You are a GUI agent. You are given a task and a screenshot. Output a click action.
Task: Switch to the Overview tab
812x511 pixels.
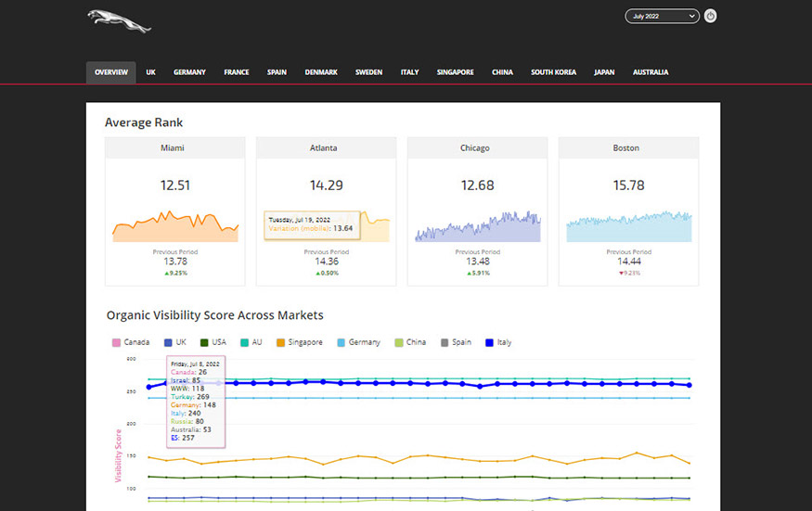[x=111, y=72]
